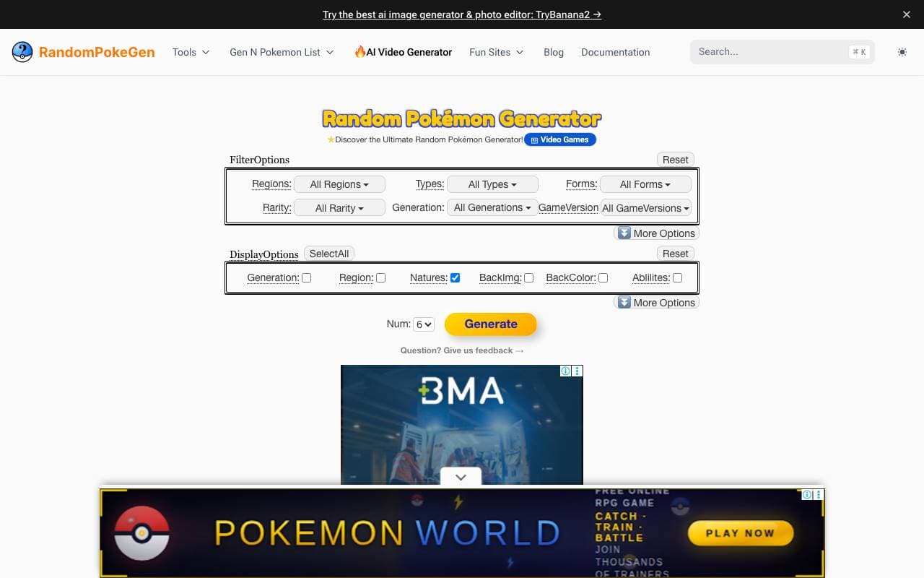924x578 pixels.
Task: Go to the Blog page
Action: click(x=554, y=52)
